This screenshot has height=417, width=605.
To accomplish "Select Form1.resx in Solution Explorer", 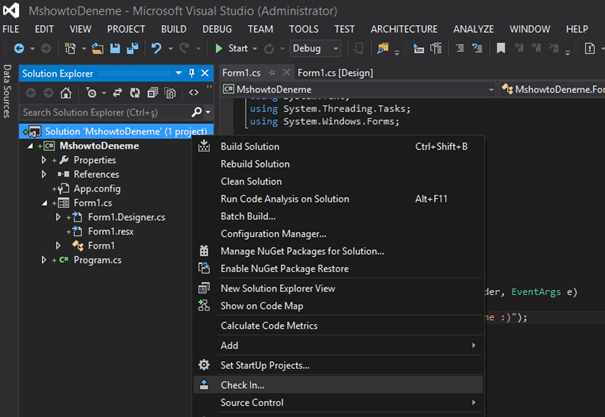I will pyautogui.click(x=111, y=231).
